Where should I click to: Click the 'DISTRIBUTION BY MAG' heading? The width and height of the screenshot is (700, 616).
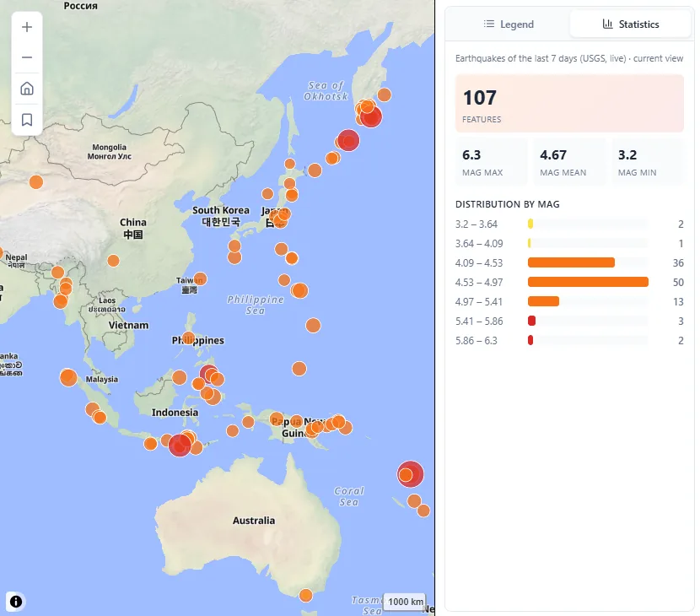click(x=507, y=204)
